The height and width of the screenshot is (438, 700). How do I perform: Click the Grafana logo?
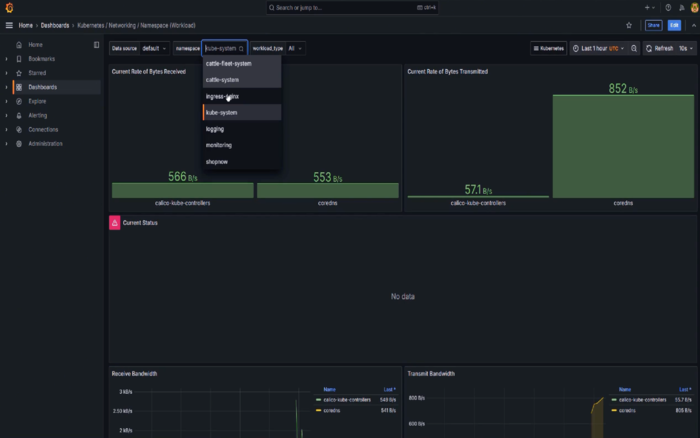[9, 8]
